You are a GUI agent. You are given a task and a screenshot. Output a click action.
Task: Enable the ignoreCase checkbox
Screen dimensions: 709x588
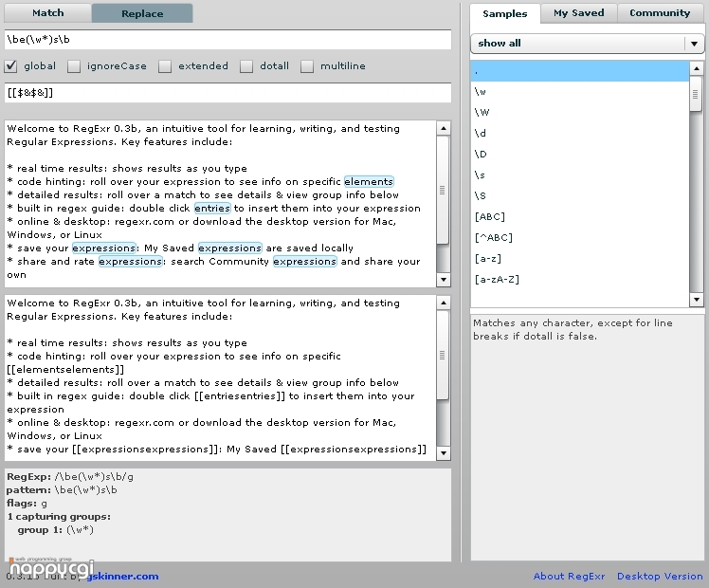point(74,66)
